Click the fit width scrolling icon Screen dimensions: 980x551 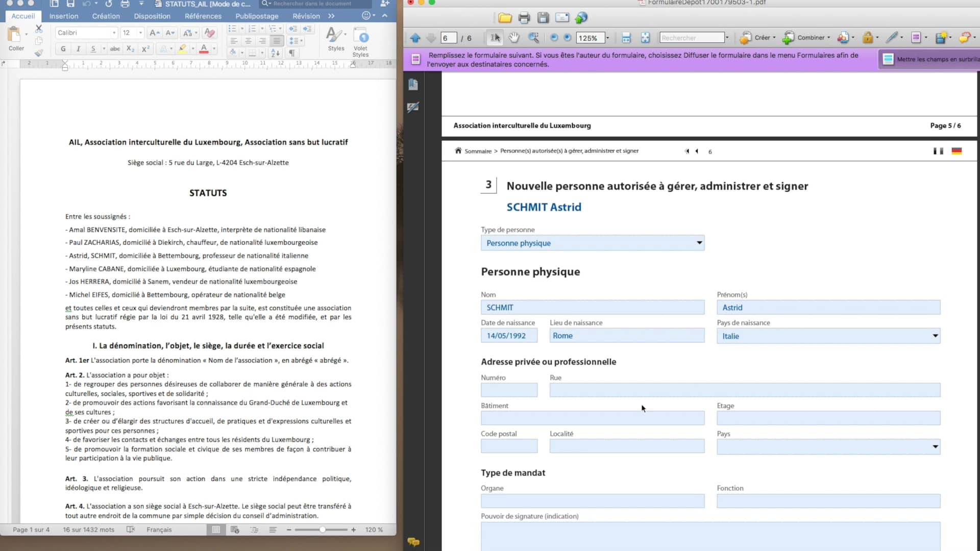626,38
